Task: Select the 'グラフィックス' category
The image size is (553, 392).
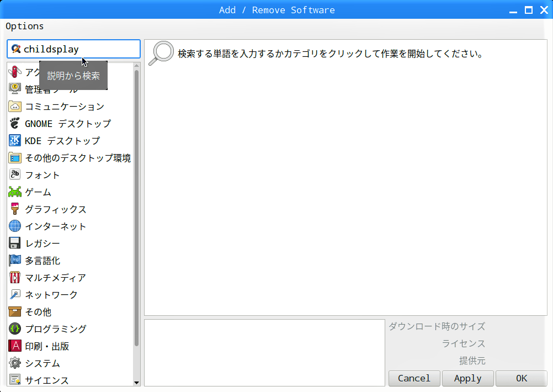Action: tap(71, 209)
